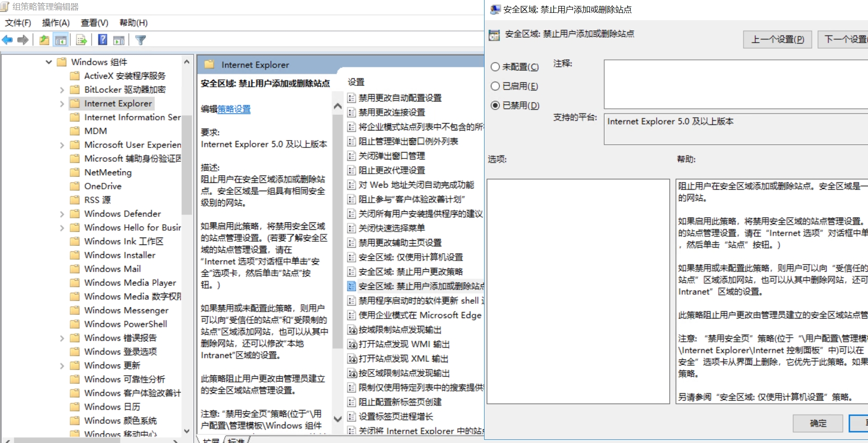Open the 文件(F) menu
Screen dimensions: 868x443
click(18, 23)
